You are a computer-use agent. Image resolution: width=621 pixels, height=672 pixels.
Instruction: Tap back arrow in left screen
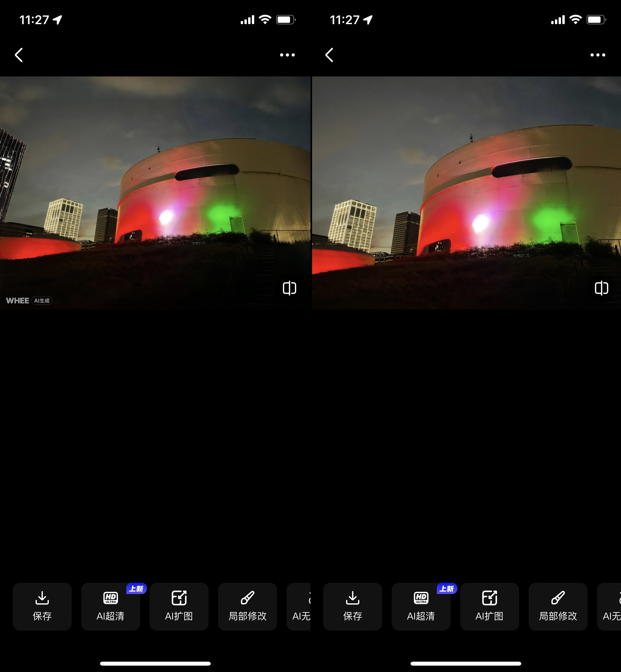tap(19, 55)
